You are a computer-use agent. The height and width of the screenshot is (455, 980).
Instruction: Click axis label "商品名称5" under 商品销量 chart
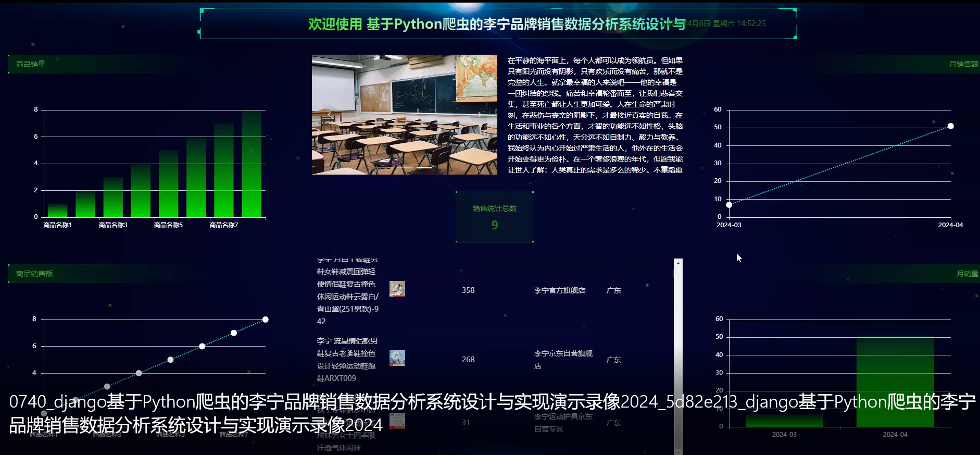(169, 225)
